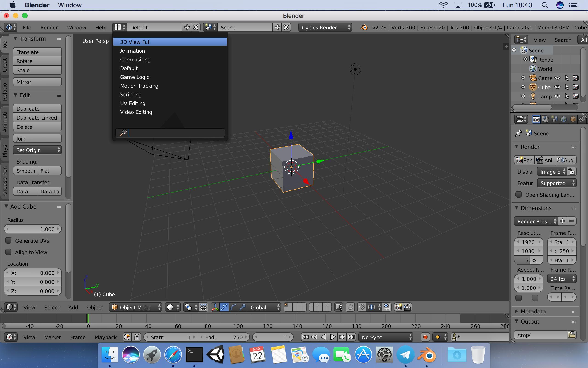This screenshot has width=588, height=368.
Task: Toggle the 3D manipulator widget icon
Action: (x=215, y=307)
